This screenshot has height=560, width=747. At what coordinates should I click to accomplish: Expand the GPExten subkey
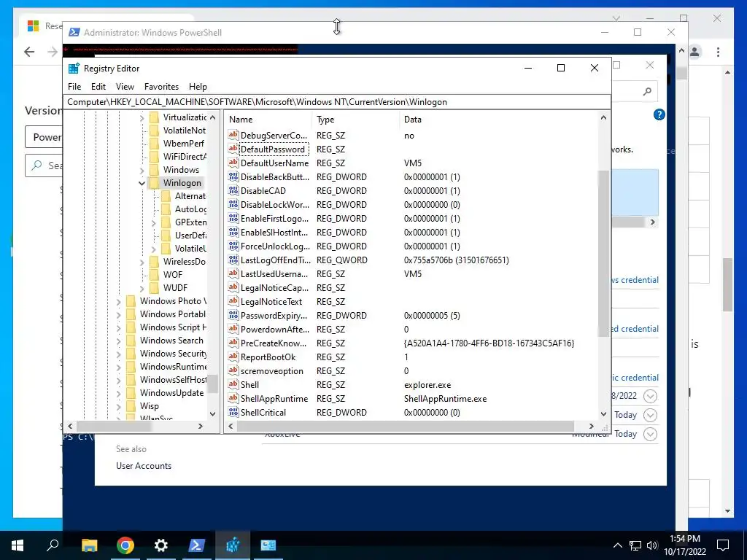tap(153, 222)
